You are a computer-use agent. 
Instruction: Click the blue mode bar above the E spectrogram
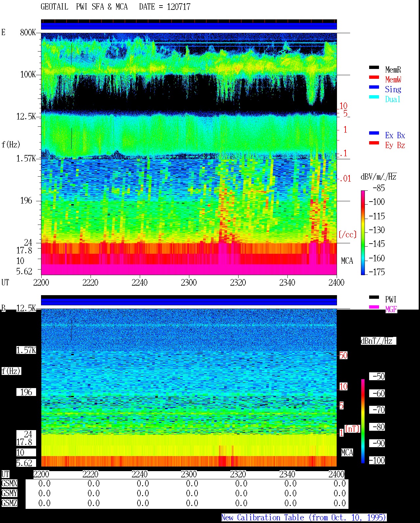coord(189,26)
